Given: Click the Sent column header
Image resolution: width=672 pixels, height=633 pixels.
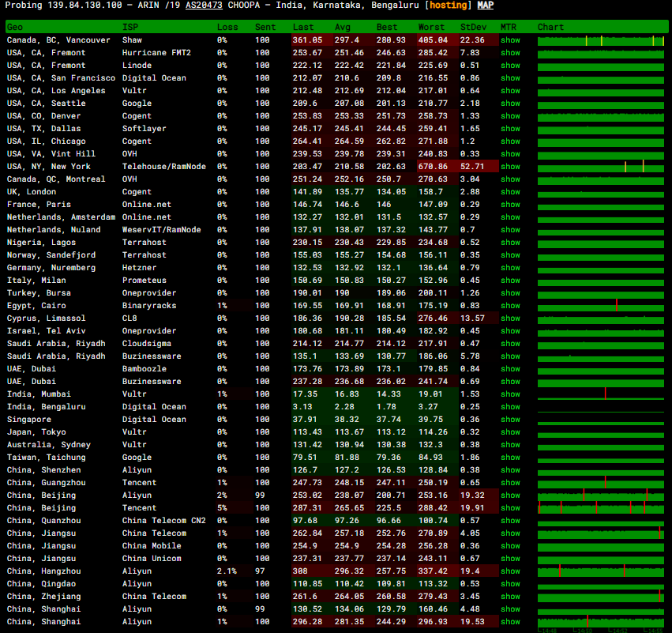Looking at the screenshot, I should (265, 27).
